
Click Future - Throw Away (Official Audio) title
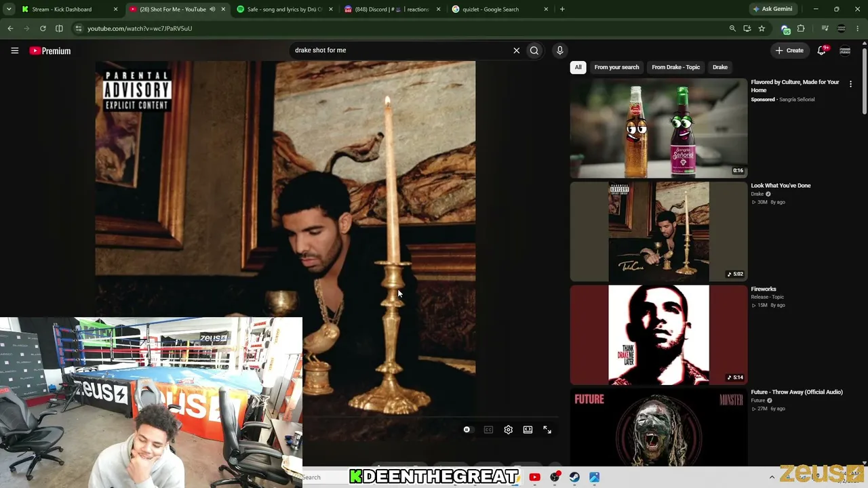(797, 392)
